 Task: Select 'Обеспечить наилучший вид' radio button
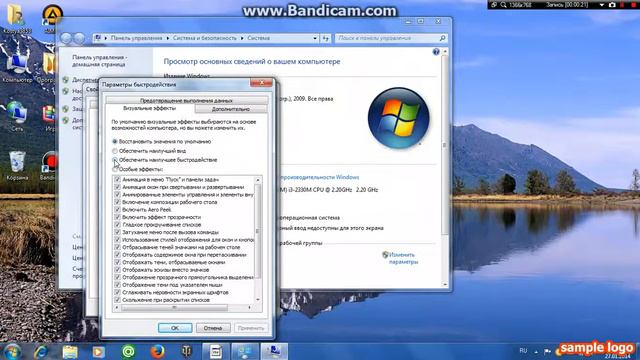pos(115,151)
